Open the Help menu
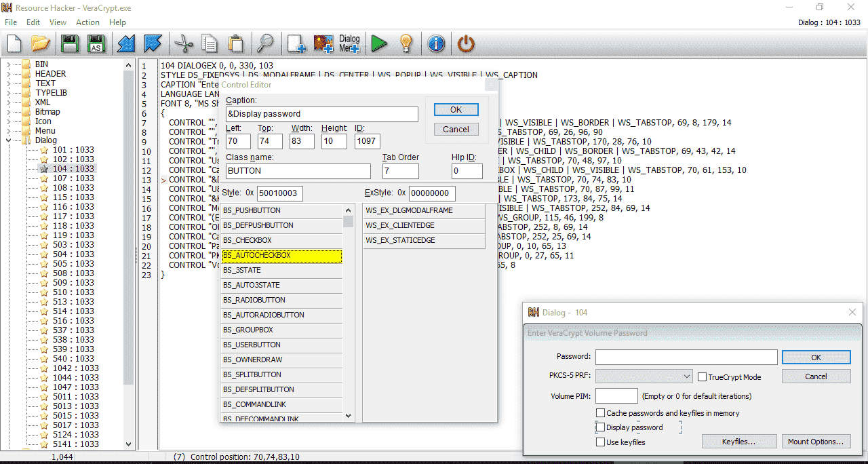The width and height of the screenshot is (868, 464). [118, 22]
